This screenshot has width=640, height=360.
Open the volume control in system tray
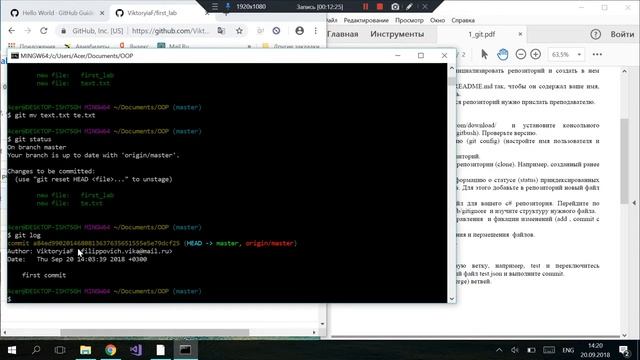click(x=515, y=350)
